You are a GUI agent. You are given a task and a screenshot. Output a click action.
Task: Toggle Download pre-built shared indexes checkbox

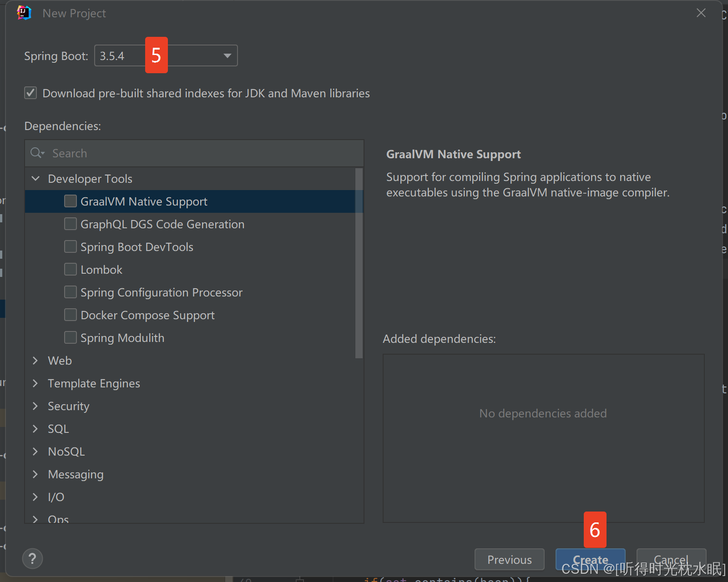tap(30, 93)
